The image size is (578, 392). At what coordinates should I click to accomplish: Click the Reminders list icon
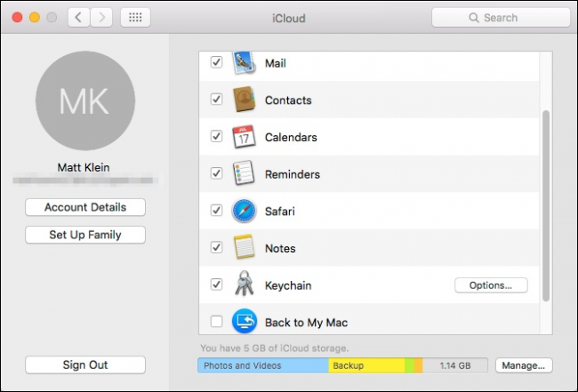tap(244, 173)
